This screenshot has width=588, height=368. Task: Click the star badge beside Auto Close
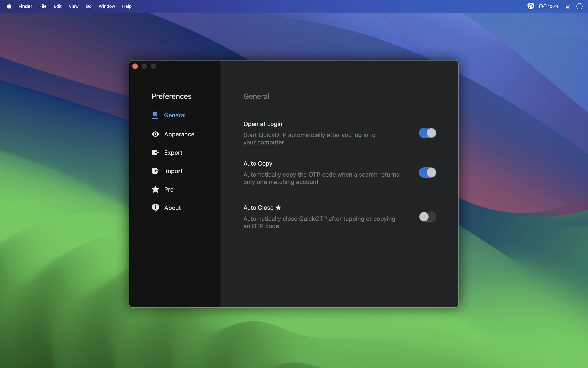click(x=278, y=207)
